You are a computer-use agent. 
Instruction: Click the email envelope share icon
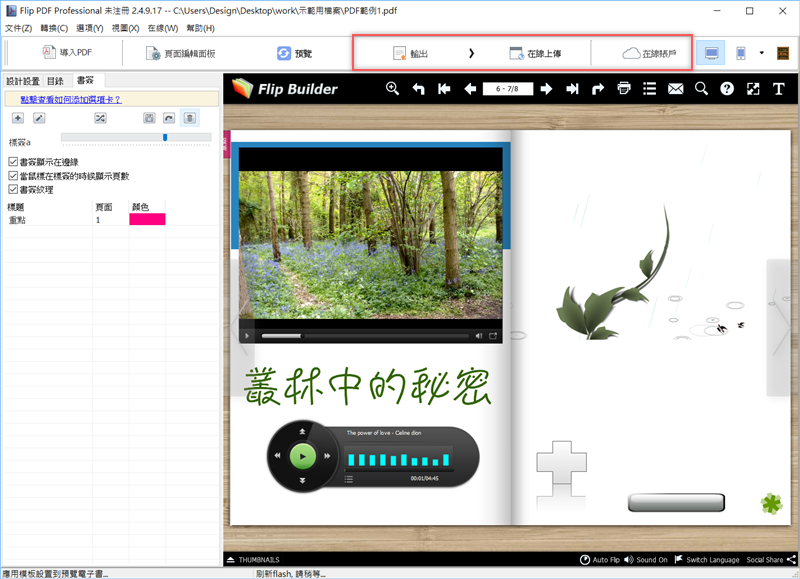point(676,89)
